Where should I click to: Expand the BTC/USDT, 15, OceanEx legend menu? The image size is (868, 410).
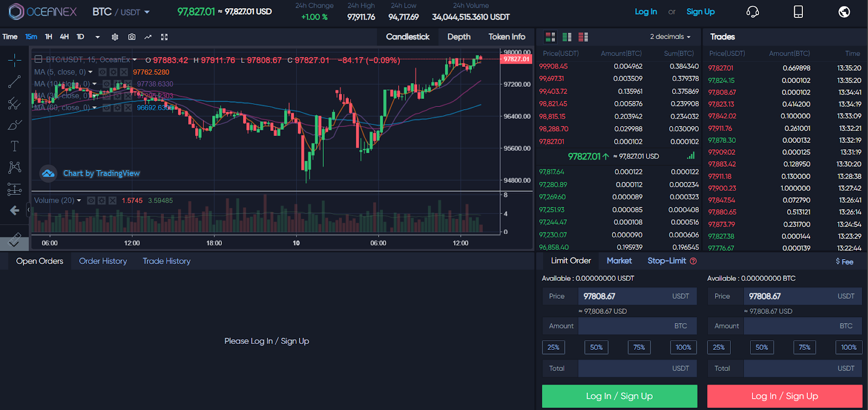[x=135, y=60]
